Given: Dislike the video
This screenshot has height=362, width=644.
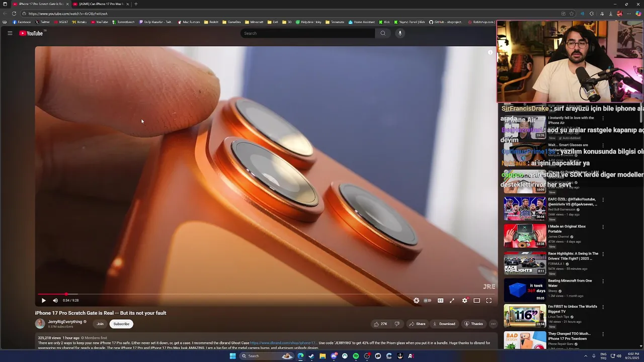Looking at the screenshot, I should click(x=397, y=324).
